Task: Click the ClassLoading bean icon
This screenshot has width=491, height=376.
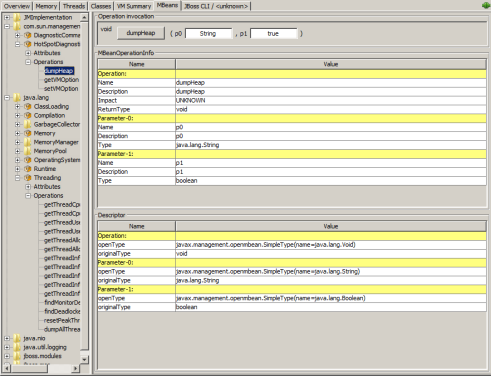Action: click(x=28, y=107)
